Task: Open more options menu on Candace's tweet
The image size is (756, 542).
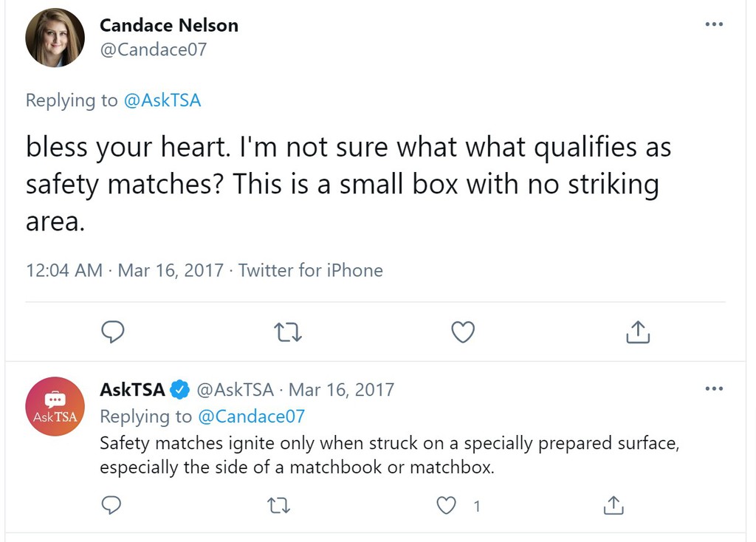Action: click(714, 23)
